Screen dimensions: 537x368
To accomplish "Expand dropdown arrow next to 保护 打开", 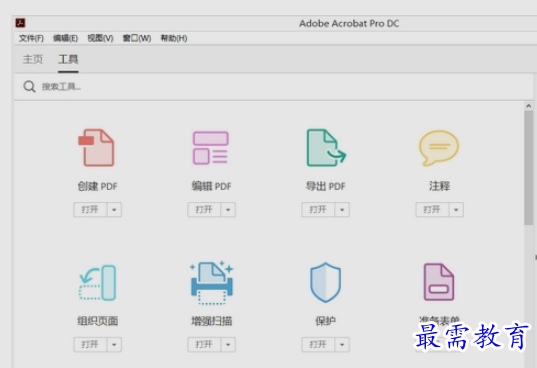I will [x=342, y=344].
